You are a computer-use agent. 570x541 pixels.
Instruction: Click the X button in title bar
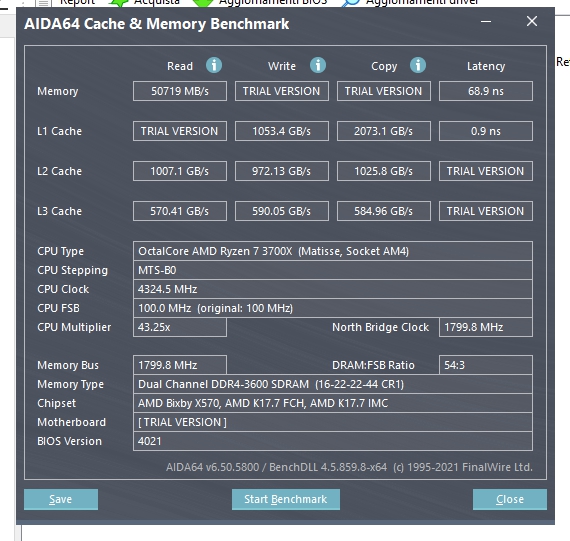coord(532,21)
